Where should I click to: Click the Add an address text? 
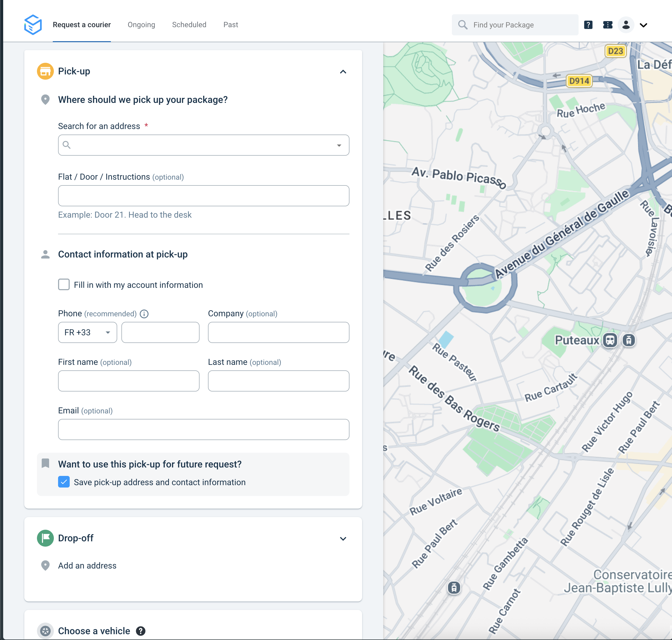click(87, 566)
